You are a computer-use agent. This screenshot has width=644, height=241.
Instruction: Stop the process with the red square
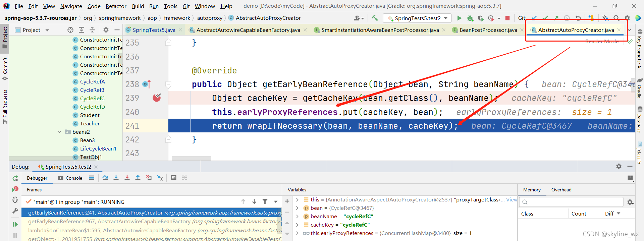click(x=507, y=18)
